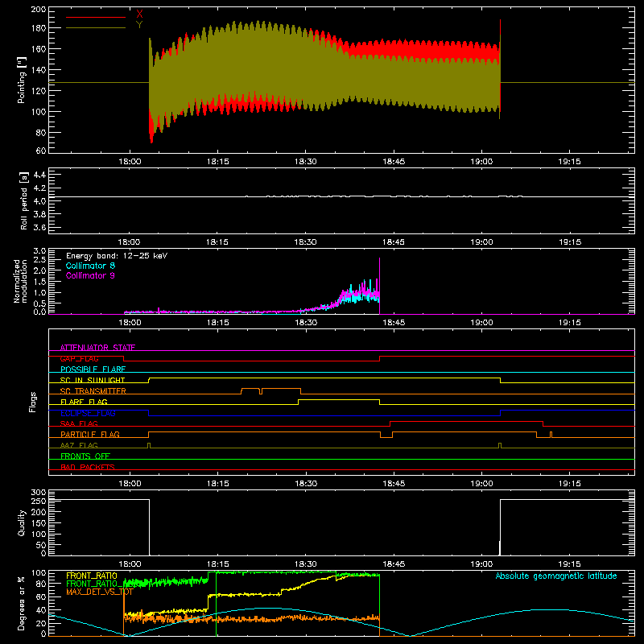Click the GAP_FLAG label
This screenshot has height=644, width=644.
point(79,358)
